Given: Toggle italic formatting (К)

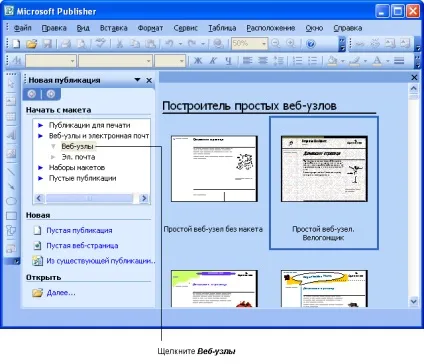Looking at the screenshot, I should pos(213,61).
